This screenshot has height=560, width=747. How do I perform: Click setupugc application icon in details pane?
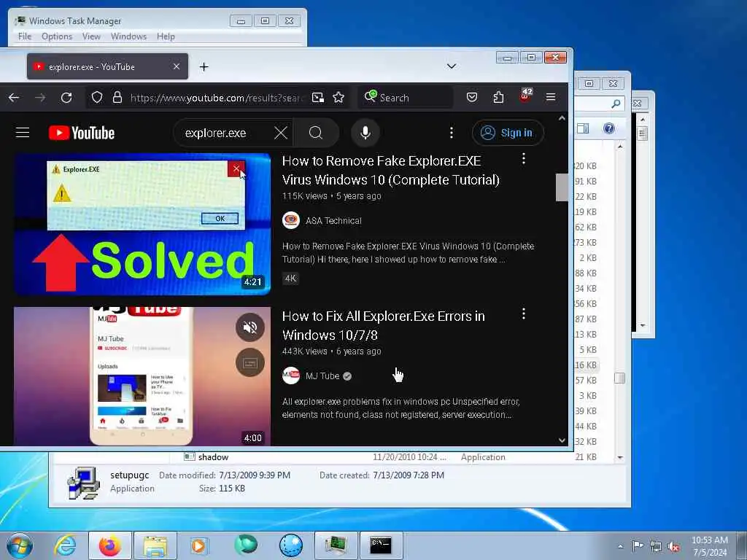[83, 483]
